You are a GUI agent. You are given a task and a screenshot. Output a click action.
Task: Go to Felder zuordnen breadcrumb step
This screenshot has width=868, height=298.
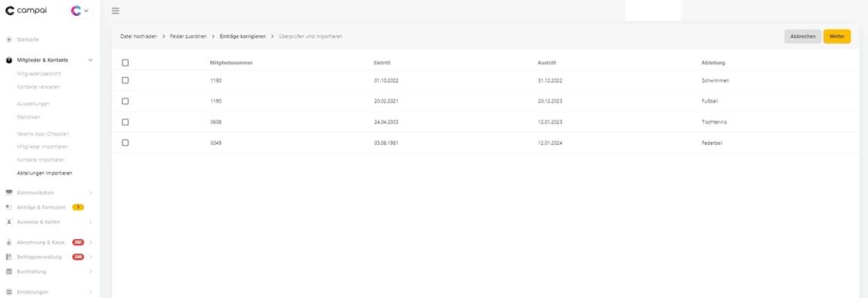188,36
